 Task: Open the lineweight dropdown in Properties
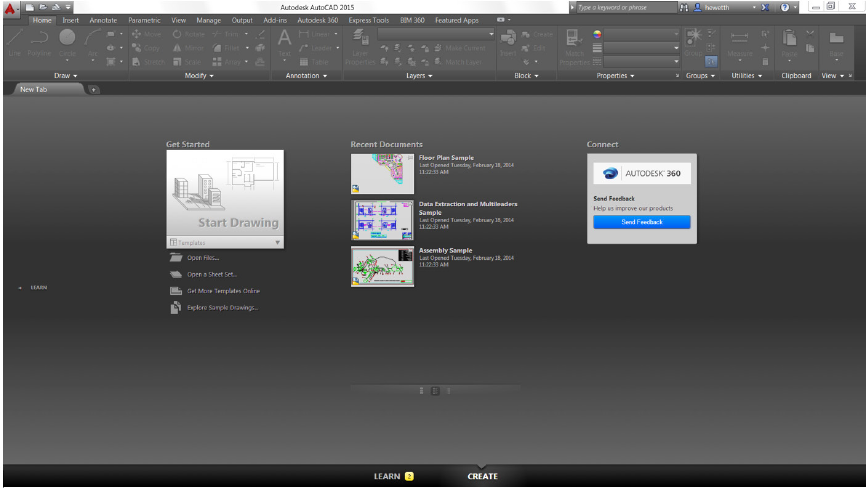pyautogui.click(x=642, y=48)
